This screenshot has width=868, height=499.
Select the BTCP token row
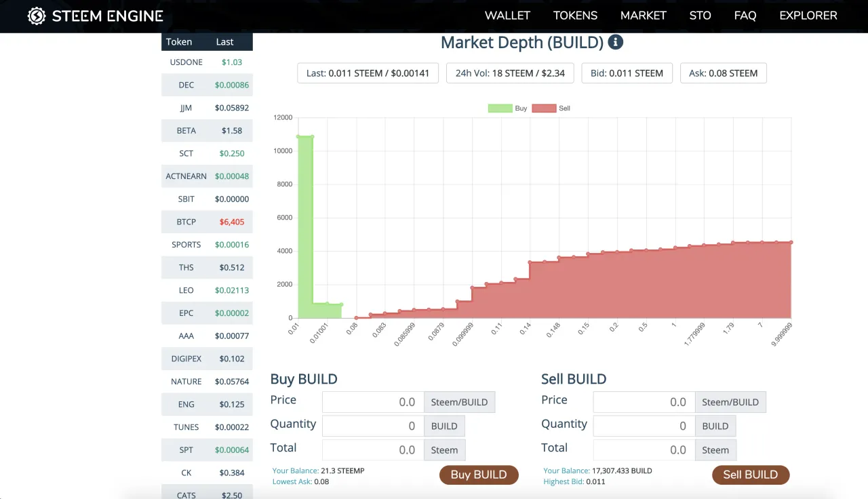[207, 222]
